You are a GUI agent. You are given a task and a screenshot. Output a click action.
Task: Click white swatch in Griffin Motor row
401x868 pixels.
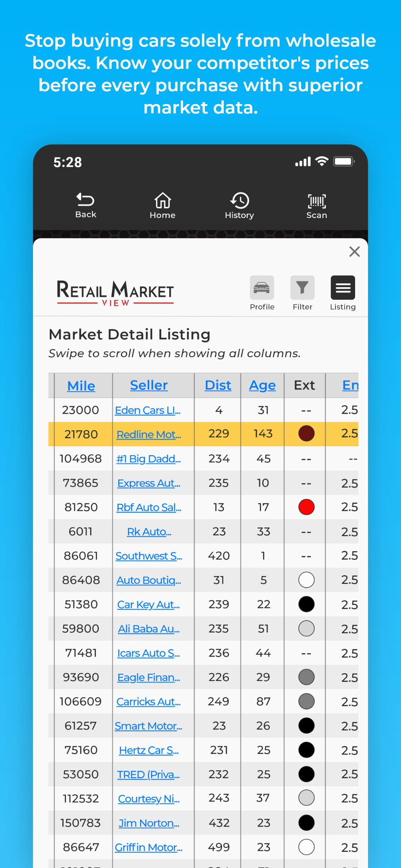[306, 847]
